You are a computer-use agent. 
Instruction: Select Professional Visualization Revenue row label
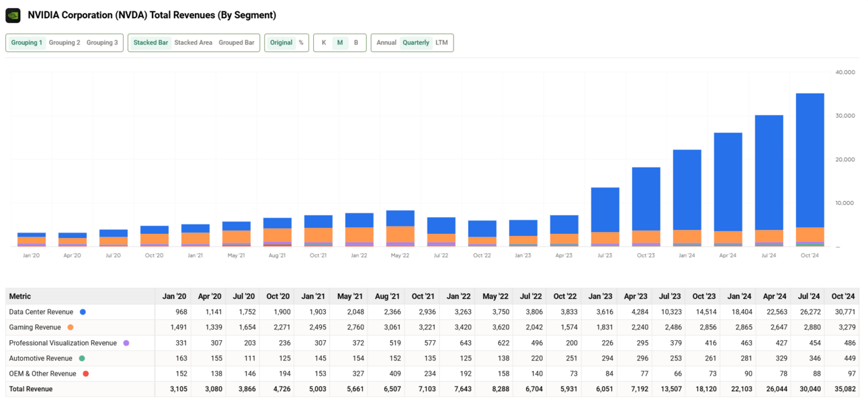pyautogui.click(x=62, y=343)
